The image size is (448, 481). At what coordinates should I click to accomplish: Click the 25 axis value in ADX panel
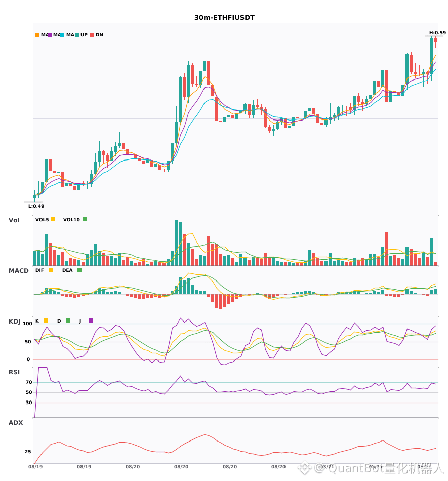(x=28, y=452)
